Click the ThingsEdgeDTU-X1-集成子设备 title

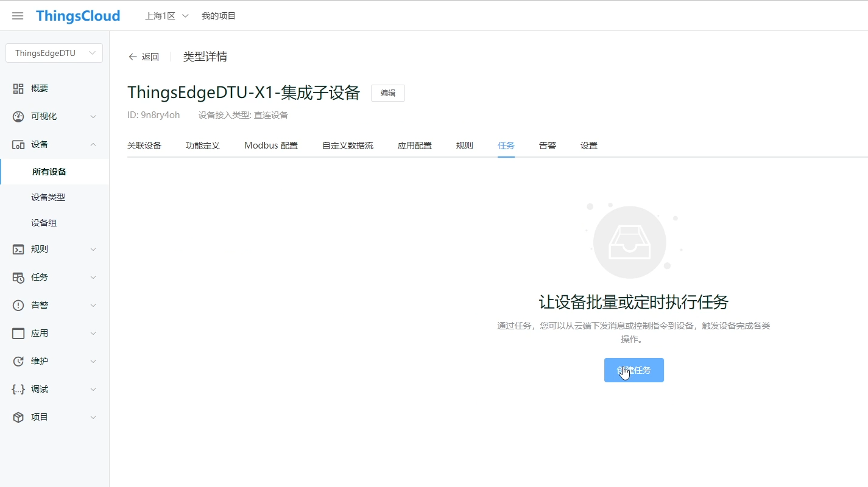244,93
